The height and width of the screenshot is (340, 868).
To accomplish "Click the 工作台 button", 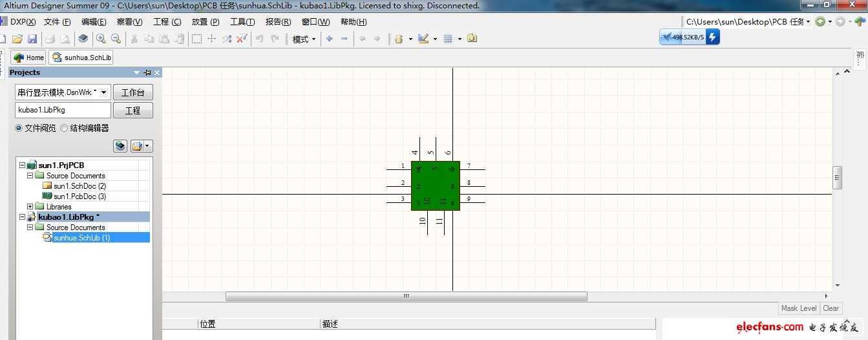I will point(133,92).
